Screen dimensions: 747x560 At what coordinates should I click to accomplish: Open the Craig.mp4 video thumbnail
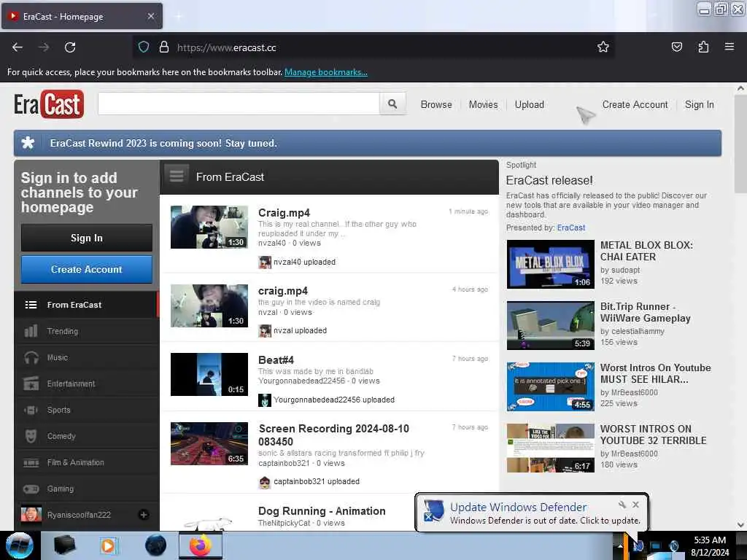(209, 227)
